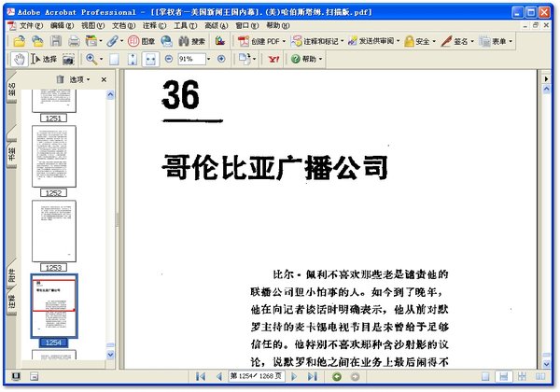Click the binoculars Search (搜索) button
The height and width of the screenshot is (392, 560).
click(x=191, y=41)
